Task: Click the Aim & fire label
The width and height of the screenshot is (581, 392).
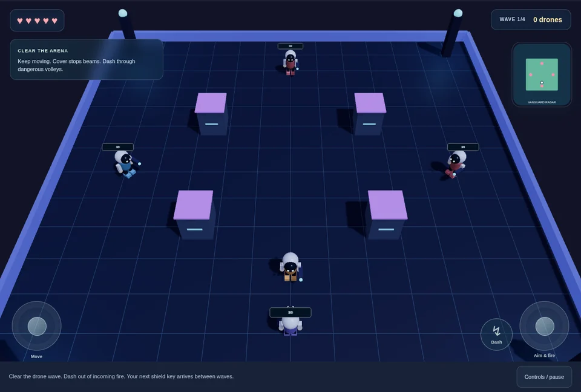Action: (x=544, y=355)
